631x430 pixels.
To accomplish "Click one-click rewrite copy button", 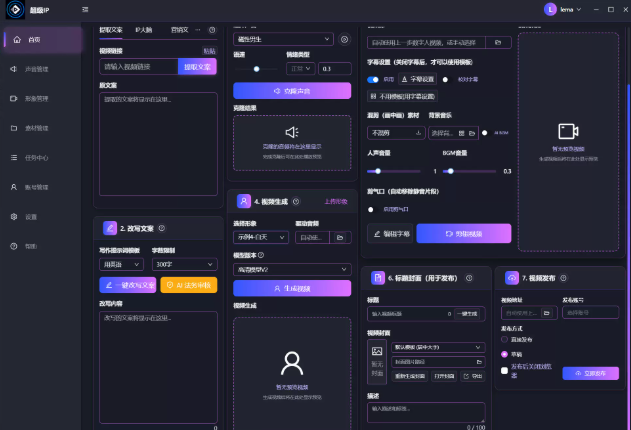I will coord(128,285).
